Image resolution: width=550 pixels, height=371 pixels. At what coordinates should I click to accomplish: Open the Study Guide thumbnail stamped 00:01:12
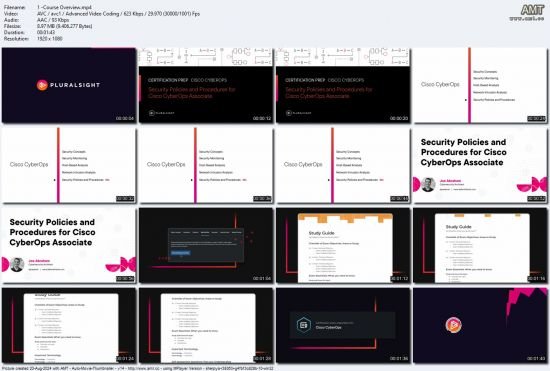pos(343,245)
